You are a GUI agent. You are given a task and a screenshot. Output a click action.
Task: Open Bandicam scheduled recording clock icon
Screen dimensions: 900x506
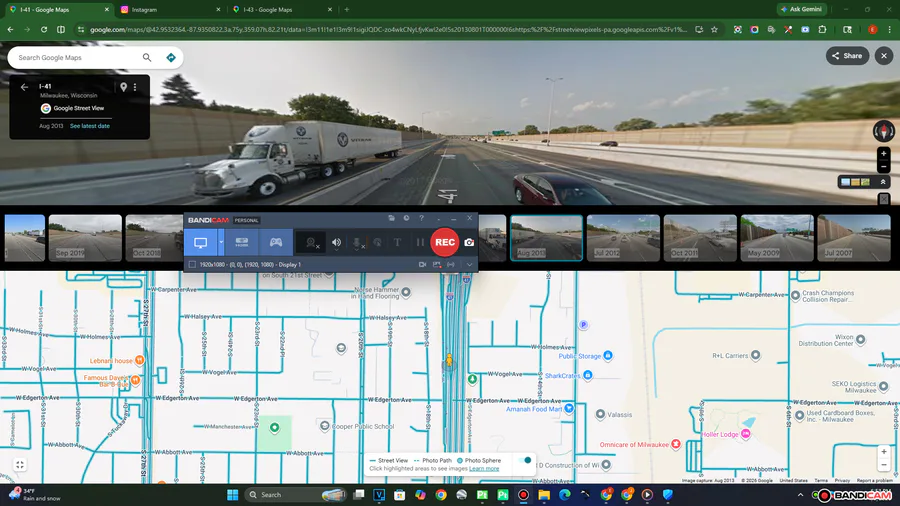pos(406,218)
